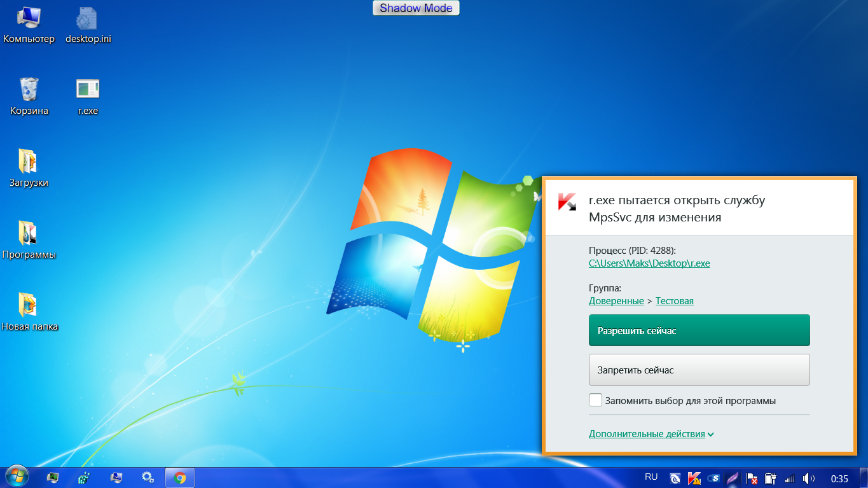Viewport: 868px width, 488px height.
Task: Click the battery power tray icon
Action: tap(770, 478)
